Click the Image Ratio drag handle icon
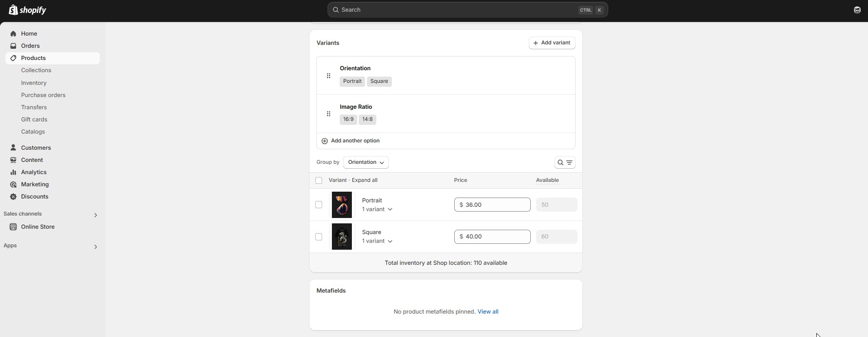 coord(328,114)
